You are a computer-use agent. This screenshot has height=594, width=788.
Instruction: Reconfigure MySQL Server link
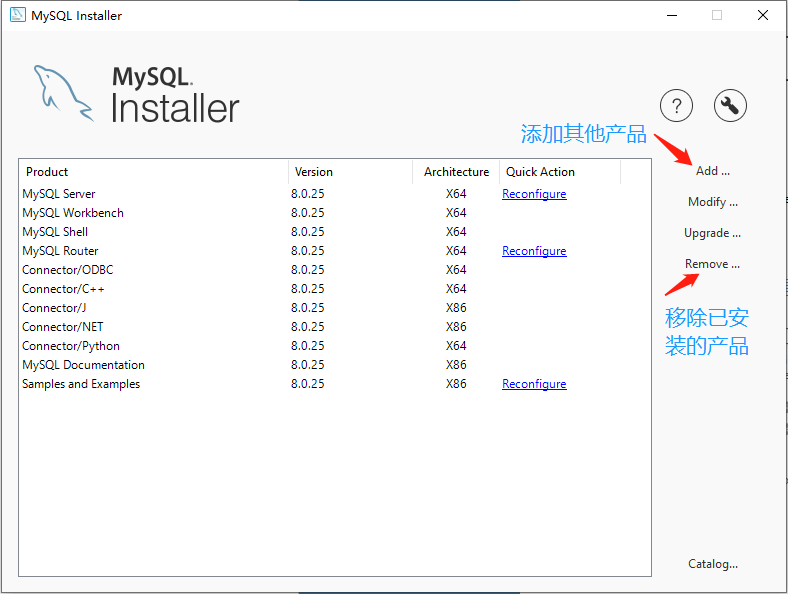point(534,194)
